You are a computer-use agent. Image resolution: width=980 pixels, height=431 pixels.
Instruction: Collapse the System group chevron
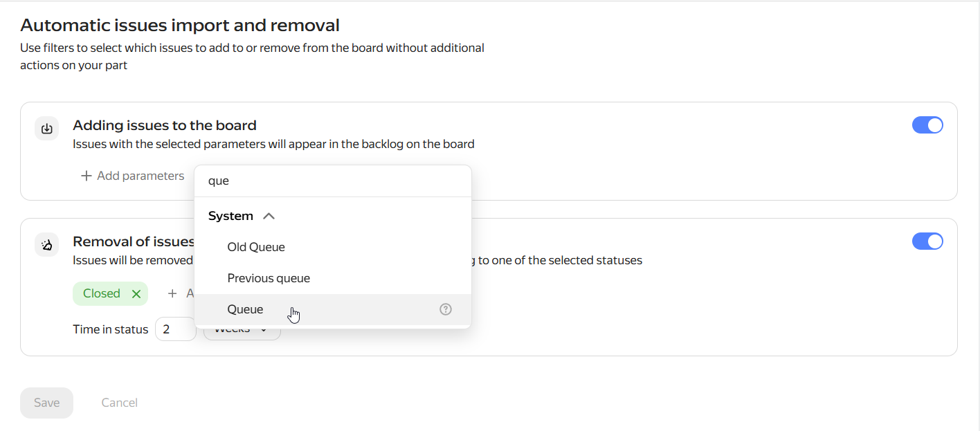pyautogui.click(x=269, y=216)
